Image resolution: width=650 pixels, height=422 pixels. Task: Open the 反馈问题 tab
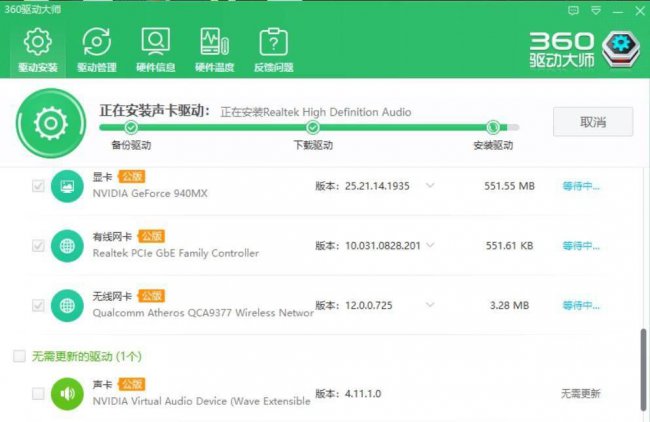(x=274, y=50)
